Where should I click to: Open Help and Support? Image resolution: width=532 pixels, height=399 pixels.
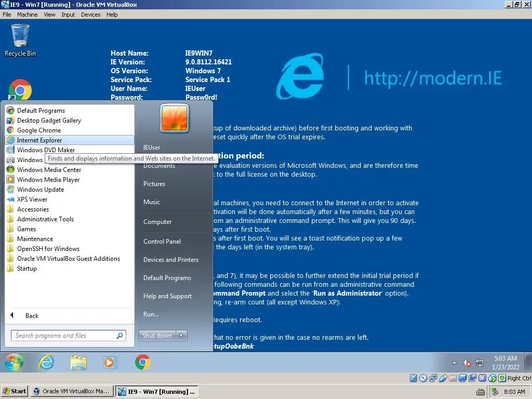[x=167, y=296]
